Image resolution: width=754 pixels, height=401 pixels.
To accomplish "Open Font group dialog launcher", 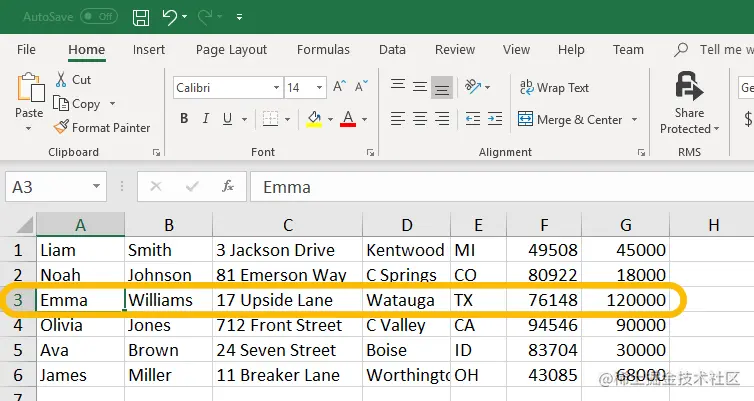I will point(370,152).
